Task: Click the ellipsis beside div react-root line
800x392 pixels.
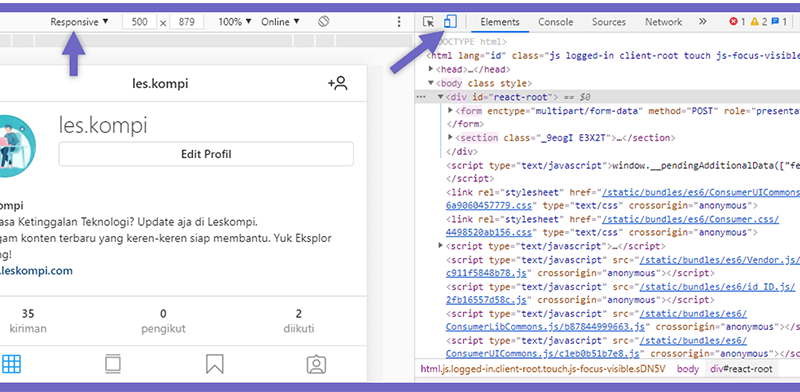Action: [420, 96]
